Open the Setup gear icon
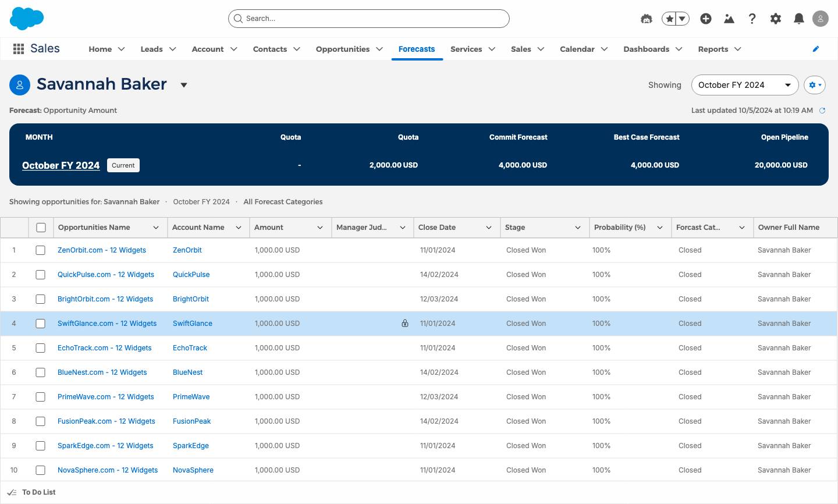The width and height of the screenshot is (838, 504). [x=776, y=19]
